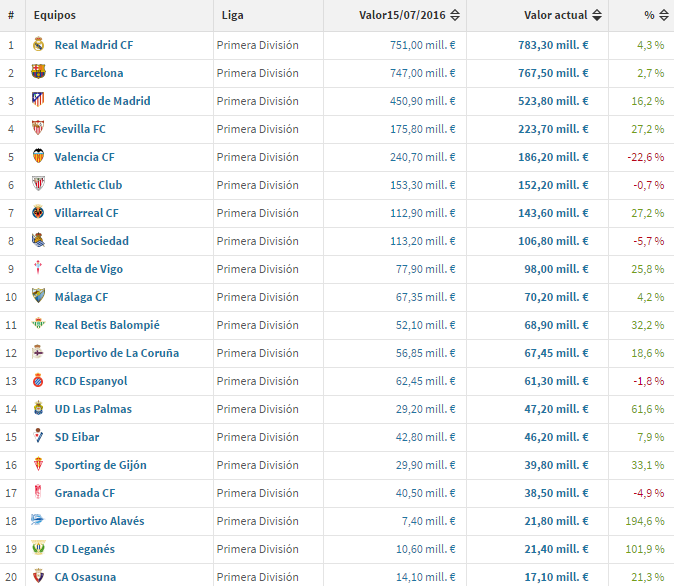Open the RCD Espanyol team link
This screenshot has width=679, height=586.
point(91,381)
